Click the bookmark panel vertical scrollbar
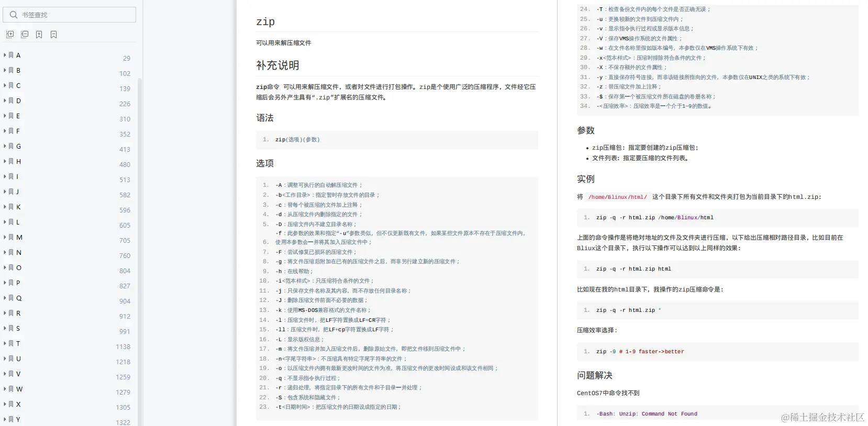 pos(139,251)
